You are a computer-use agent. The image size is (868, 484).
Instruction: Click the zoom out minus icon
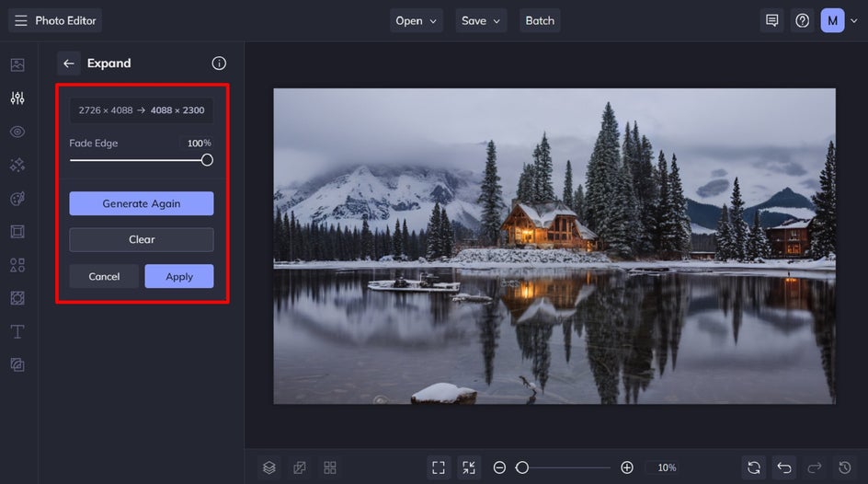coord(499,468)
